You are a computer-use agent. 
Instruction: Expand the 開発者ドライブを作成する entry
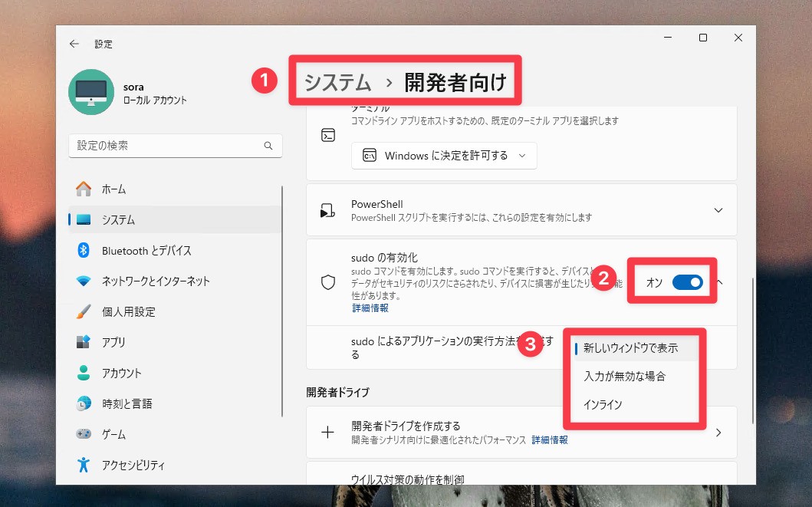tap(718, 432)
